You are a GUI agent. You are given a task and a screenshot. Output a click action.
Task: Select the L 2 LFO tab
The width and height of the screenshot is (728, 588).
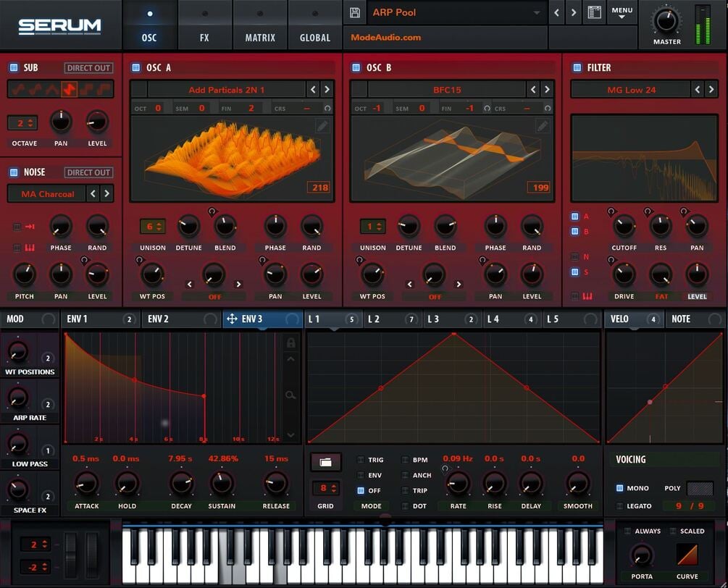(x=392, y=319)
